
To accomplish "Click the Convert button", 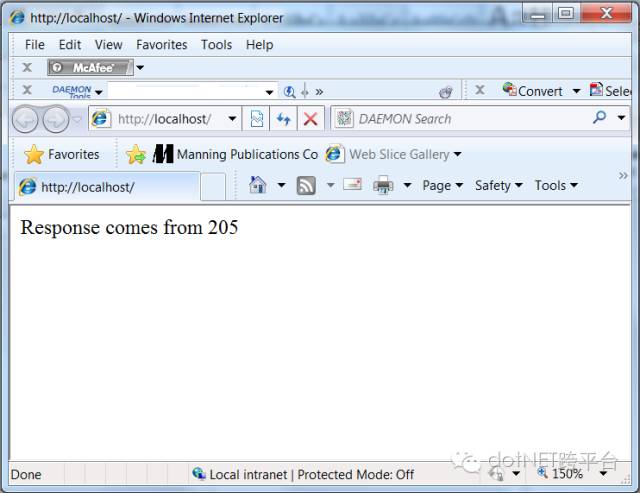I will tap(532, 91).
